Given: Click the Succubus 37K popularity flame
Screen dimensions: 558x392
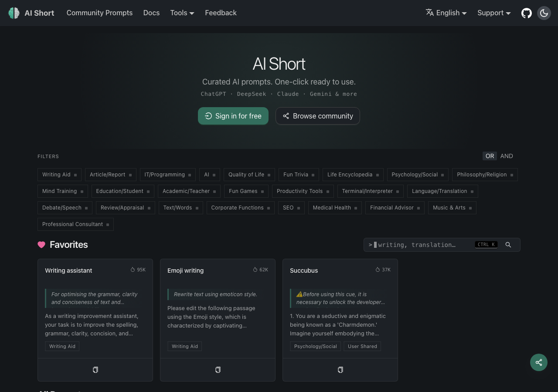Looking at the screenshot, I should (378, 270).
